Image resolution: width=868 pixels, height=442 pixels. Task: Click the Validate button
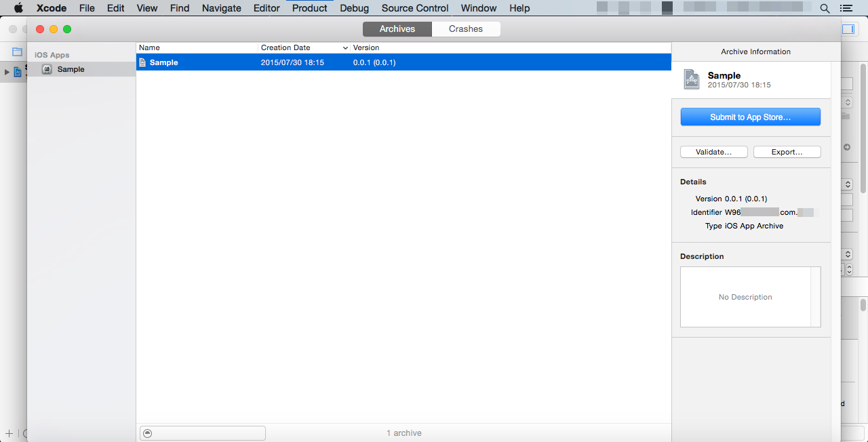(x=714, y=152)
